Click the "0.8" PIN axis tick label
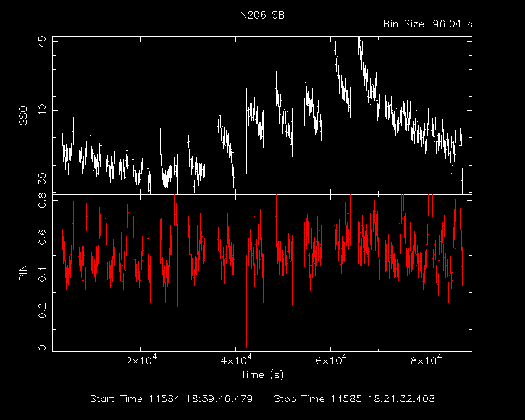The image size is (525, 420). [43, 200]
